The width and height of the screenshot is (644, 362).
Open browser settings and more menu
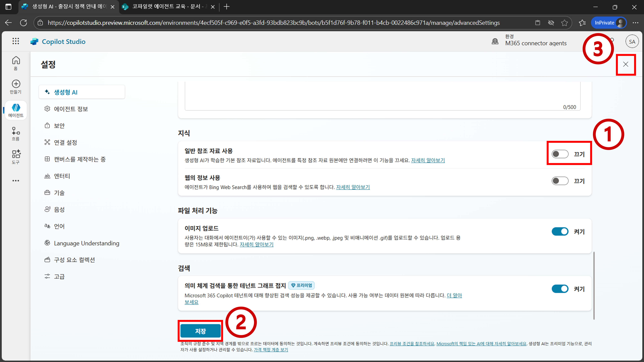point(635,23)
